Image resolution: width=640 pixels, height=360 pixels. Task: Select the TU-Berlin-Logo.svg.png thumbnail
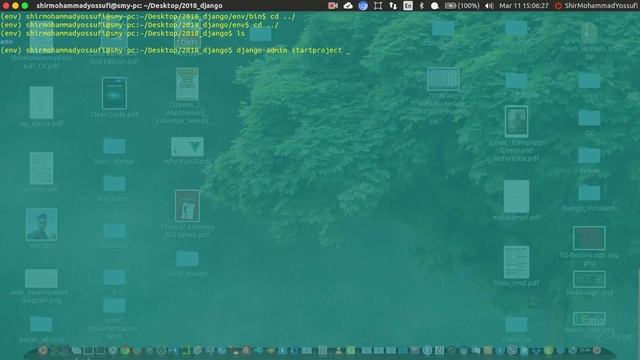tap(589, 246)
